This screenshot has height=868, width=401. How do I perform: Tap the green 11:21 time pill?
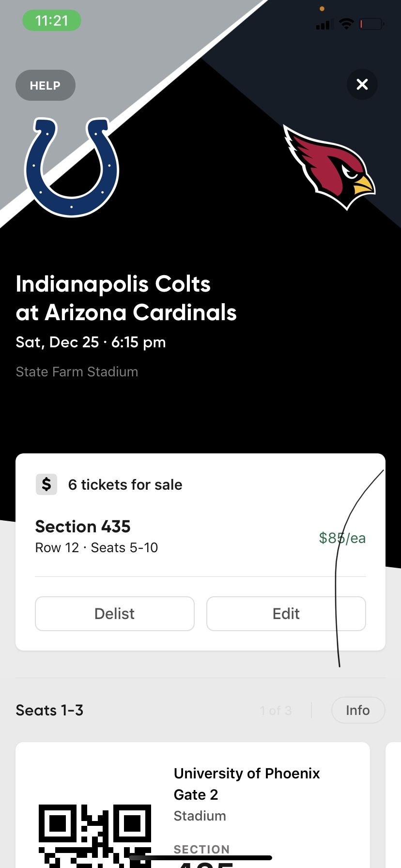pyautogui.click(x=52, y=21)
